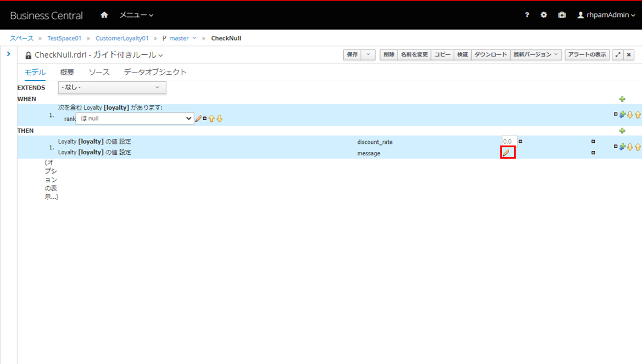This screenshot has height=364, width=642.
Task: Move THEN action row down
Action: pyautogui.click(x=630, y=147)
